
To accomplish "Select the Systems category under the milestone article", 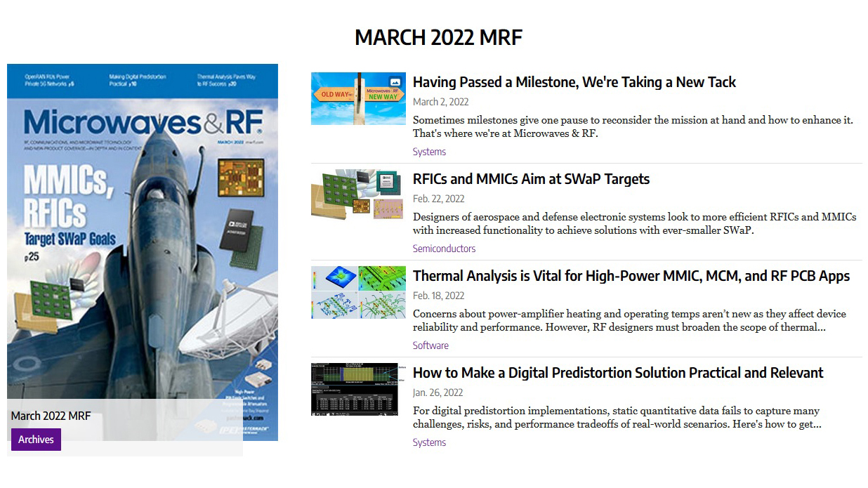I will [429, 152].
